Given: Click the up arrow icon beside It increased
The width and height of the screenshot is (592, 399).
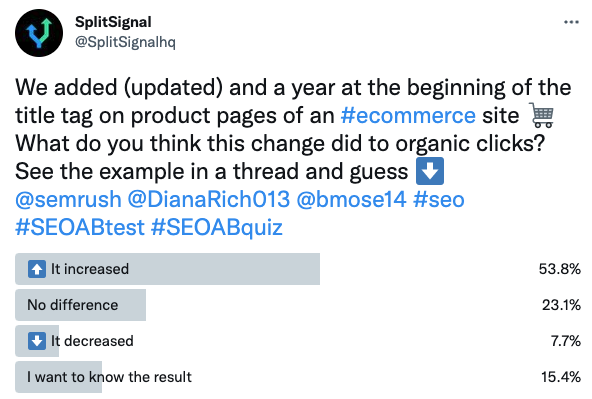Looking at the screenshot, I should pyautogui.click(x=37, y=269).
